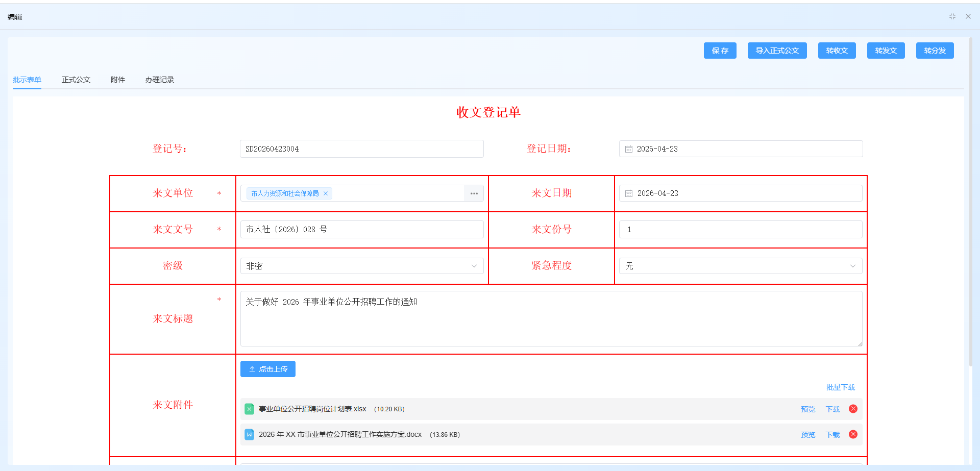Click the 点击上传 upload button
Image resolution: width=980 pixels, height=471 pixels.
coord(268,369)
